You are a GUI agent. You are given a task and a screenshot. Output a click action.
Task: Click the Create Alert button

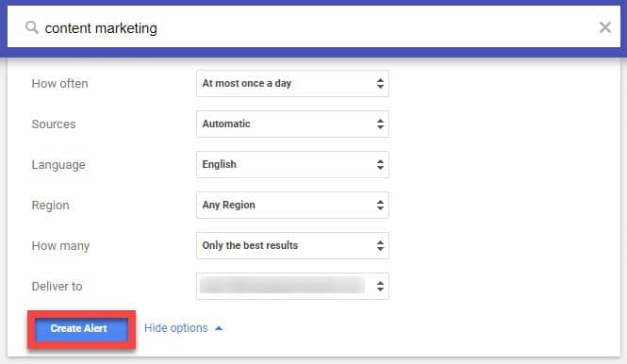pos(82,329)
